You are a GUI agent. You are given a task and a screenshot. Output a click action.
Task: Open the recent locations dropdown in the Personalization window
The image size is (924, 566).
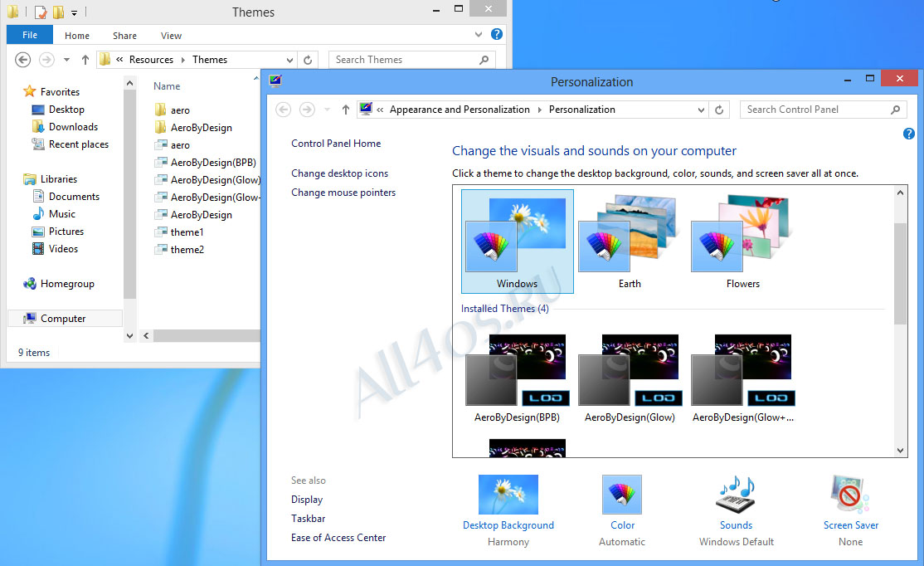point(327,109)
